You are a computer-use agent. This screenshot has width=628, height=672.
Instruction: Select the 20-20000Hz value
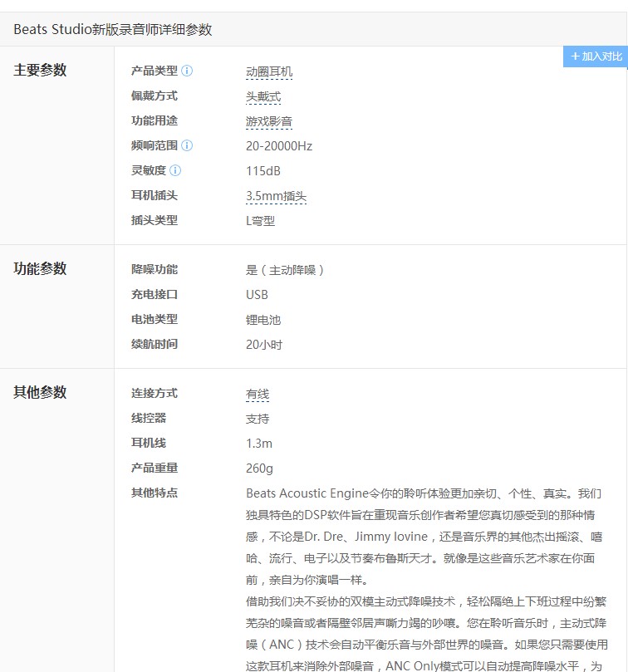pos(279,146)
